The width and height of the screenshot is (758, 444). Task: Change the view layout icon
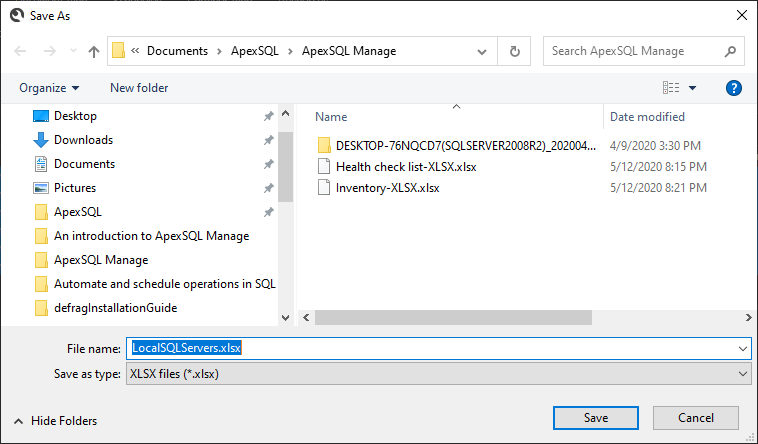click(671, 88)
